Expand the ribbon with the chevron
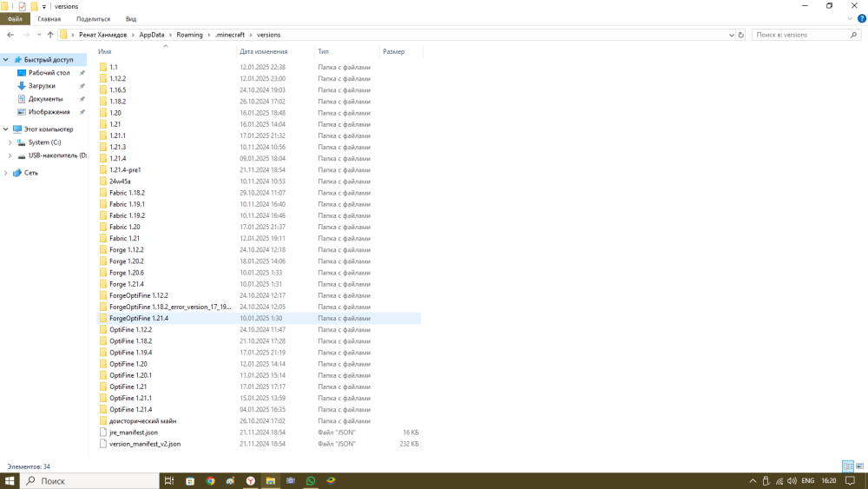868x489 pixels. (x=851, y=19)
